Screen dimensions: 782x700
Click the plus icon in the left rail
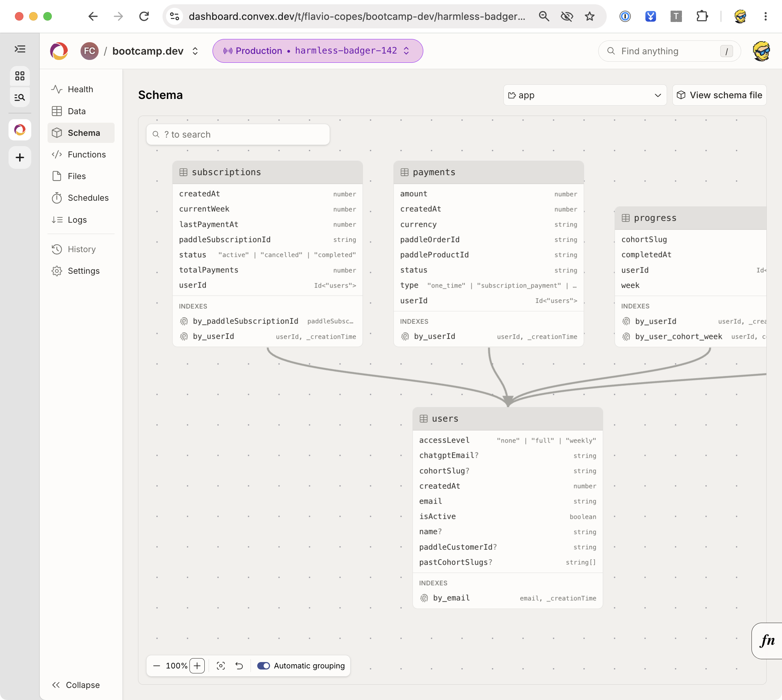click(20, 157)
